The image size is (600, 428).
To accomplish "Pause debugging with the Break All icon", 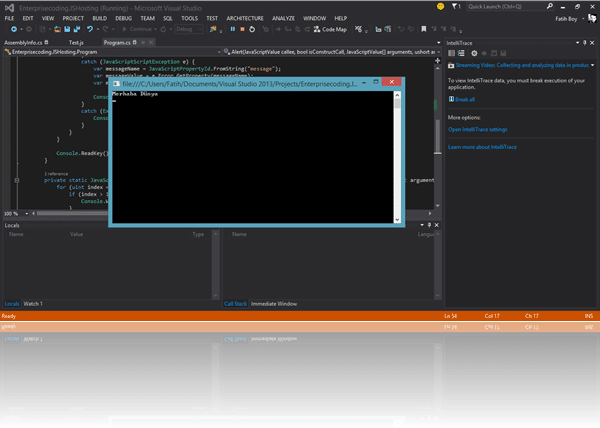I will (x=233, y=29).
